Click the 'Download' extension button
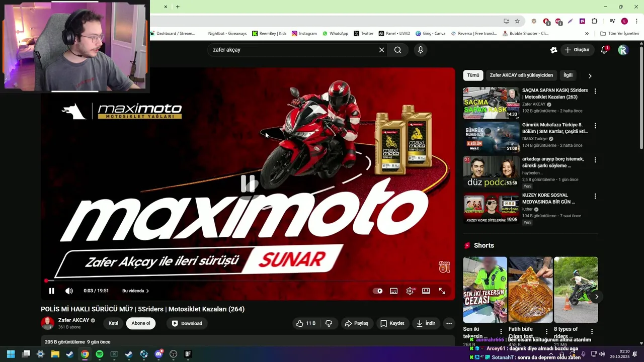Image resolution: width=644 pixels, height=362 pixels. coord(187,323)
